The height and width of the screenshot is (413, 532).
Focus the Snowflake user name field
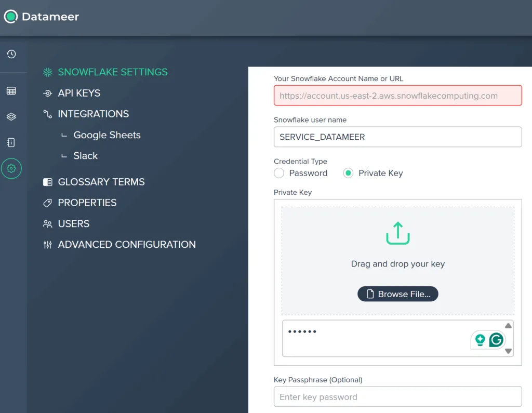point(397,137)
